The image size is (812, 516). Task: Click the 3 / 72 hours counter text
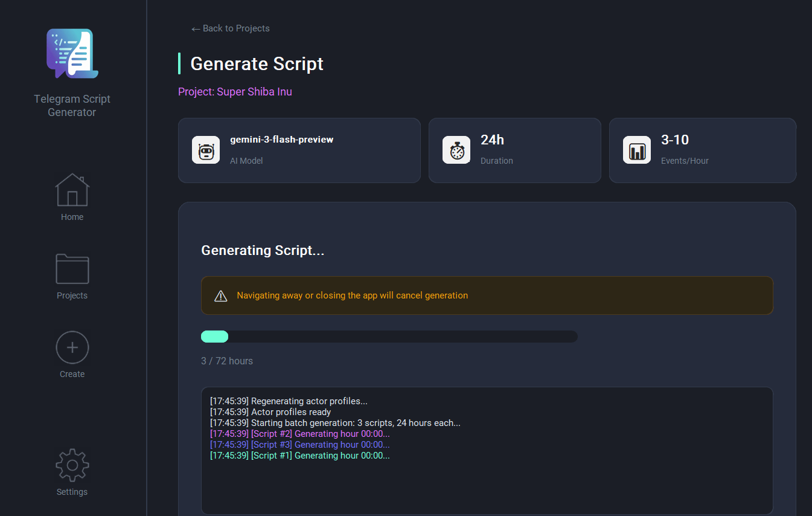(226, 361)
